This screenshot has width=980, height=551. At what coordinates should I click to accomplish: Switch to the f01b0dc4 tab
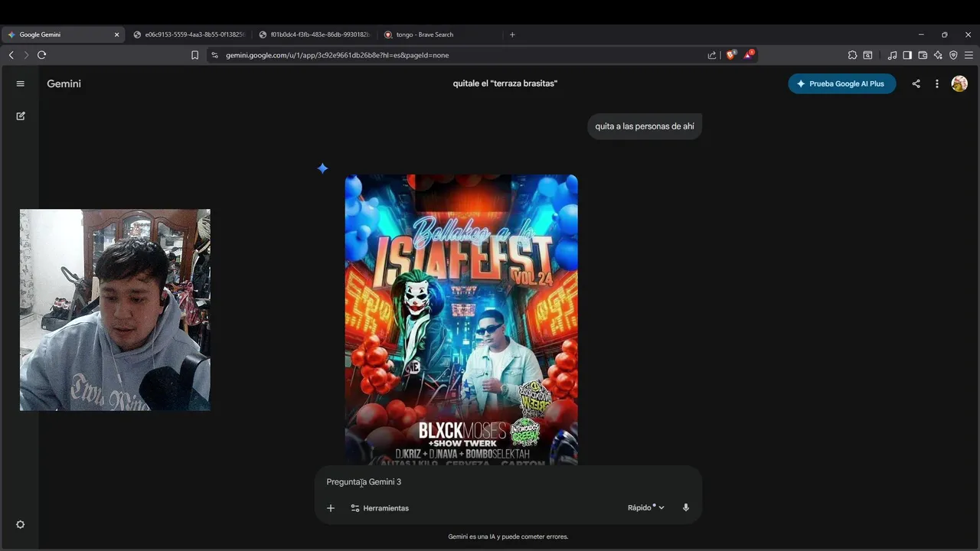click(x=315, y=34)
